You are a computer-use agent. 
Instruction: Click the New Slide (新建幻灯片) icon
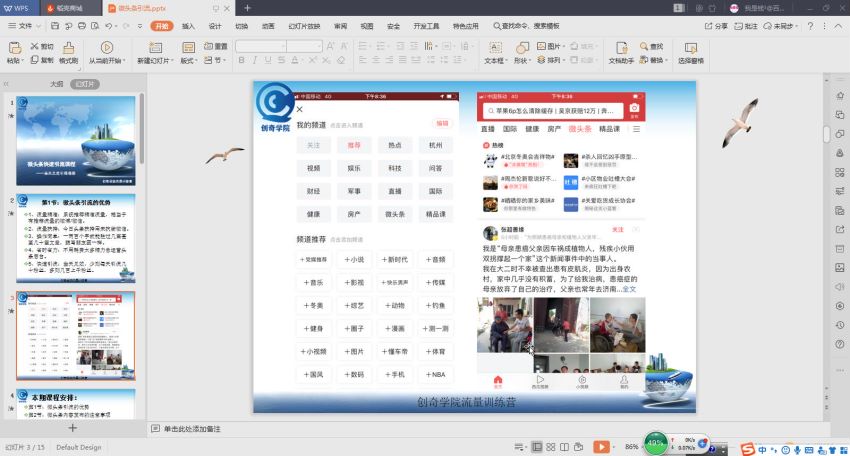click(x=156, y=48)
